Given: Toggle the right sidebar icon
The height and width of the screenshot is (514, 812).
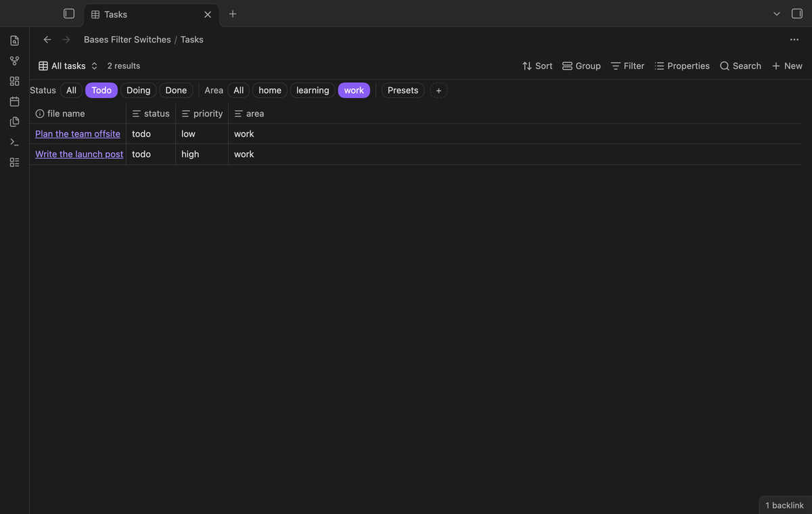Looking at the screenshot, I should click(x=797, y=14).
